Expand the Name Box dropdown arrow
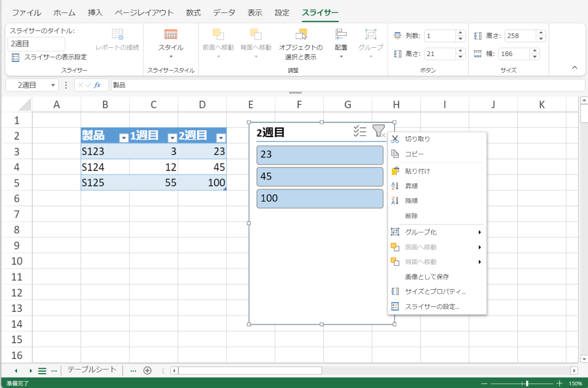The image size is (588, 388). [53, 85]
